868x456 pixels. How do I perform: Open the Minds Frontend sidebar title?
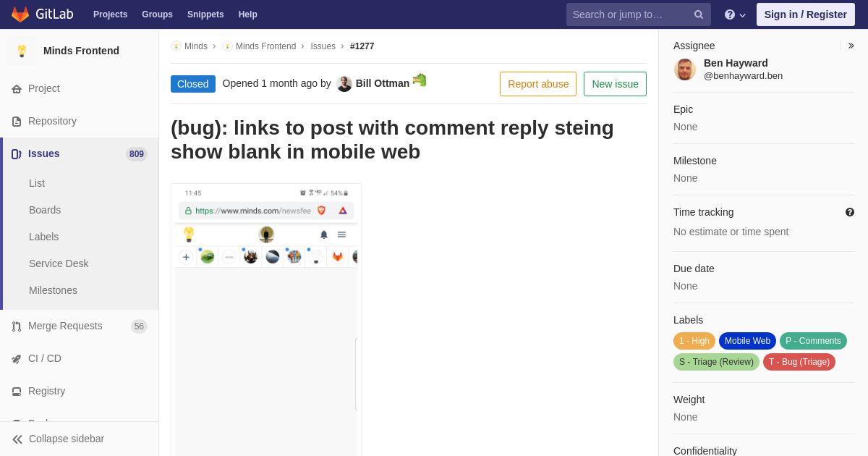pos(81,51)
